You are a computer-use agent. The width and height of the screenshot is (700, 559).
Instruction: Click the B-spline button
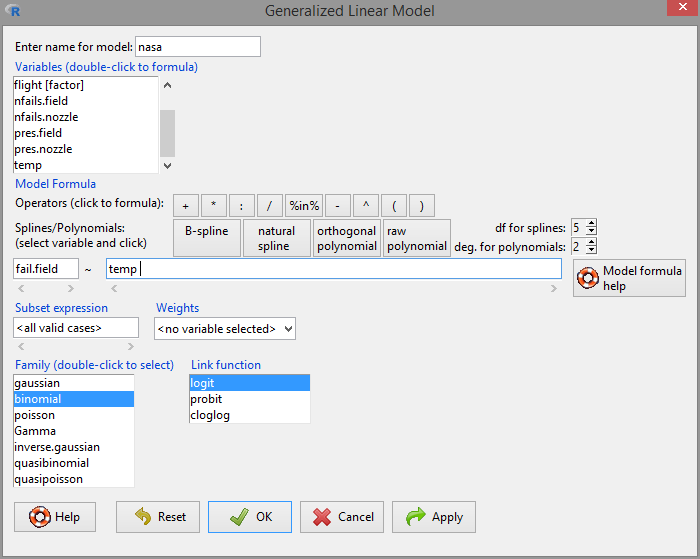tap(207, 238)
